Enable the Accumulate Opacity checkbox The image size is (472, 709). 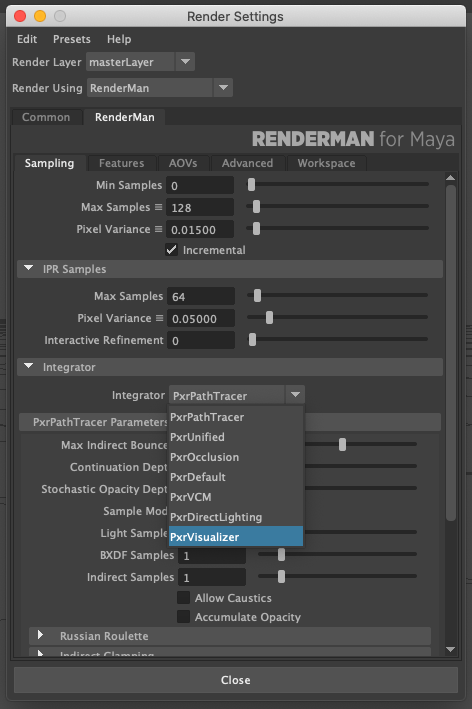click(183, 617)
